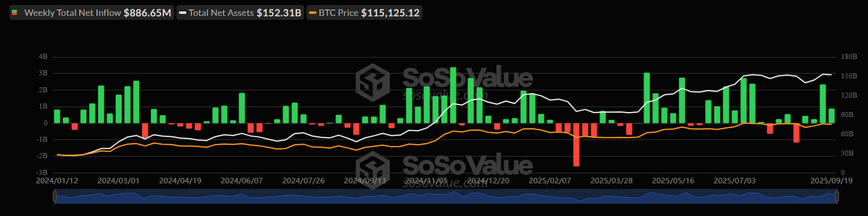
Task: Click the upper SoSoValue cube logo watermark
Action: tap(373, 82)
